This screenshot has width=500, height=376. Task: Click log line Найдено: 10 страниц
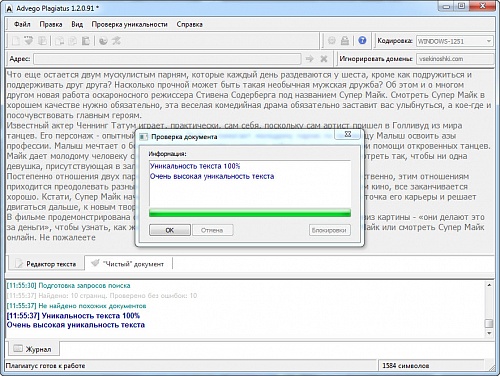click(102, 295)
